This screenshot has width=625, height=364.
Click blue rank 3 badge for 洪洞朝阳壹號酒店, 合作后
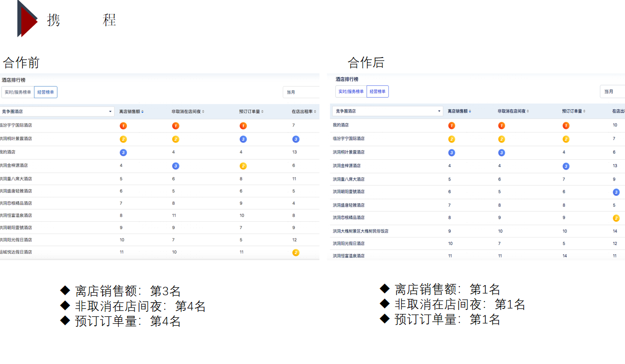616,192
